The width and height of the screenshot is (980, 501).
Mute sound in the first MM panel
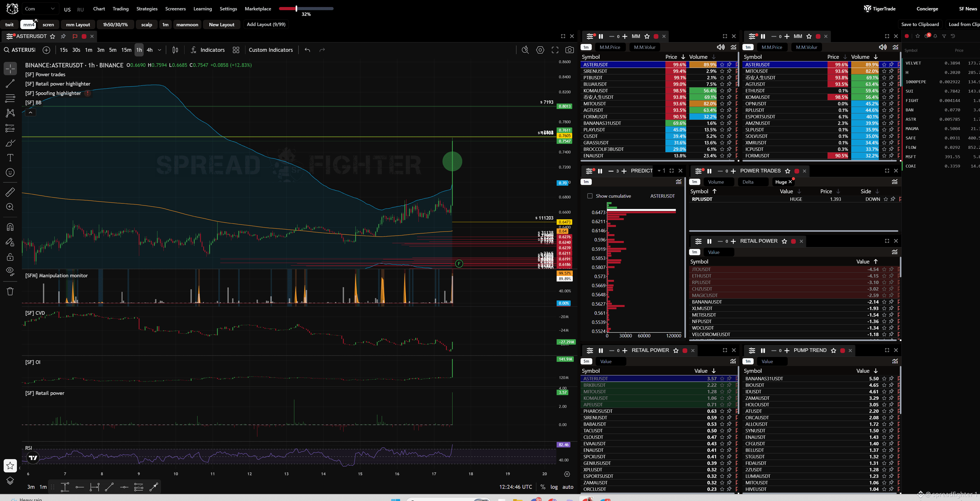[x=721, y=47]
